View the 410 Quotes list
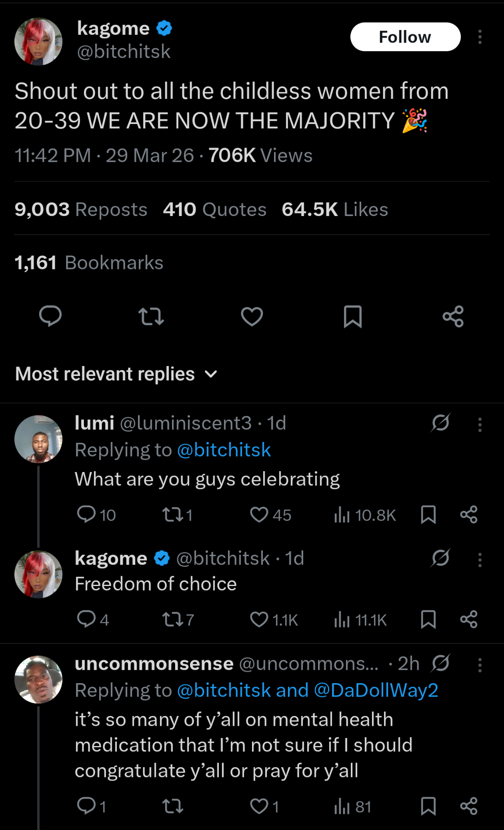The image size is (504, 830). 215,209
